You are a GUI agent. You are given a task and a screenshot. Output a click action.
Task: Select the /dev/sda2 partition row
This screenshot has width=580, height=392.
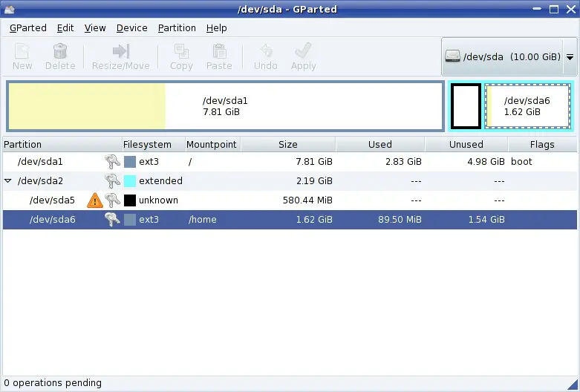(x=290, y=181)
